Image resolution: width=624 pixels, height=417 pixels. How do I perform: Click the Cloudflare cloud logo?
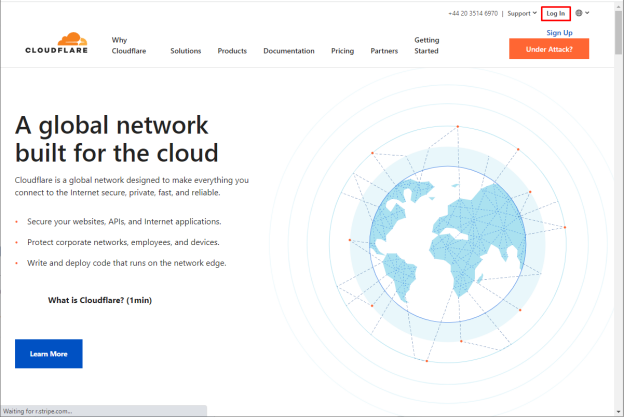click(57, 43)
